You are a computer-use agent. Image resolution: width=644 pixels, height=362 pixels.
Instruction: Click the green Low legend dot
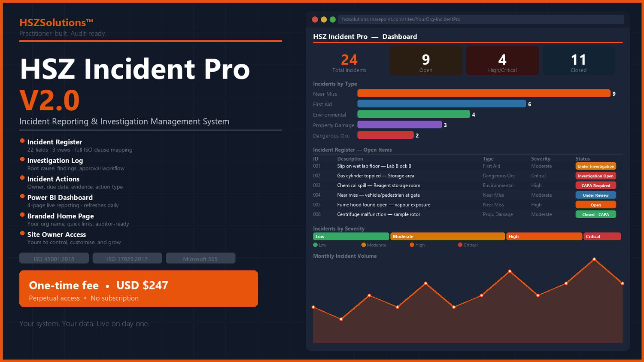tap(316, 245)
